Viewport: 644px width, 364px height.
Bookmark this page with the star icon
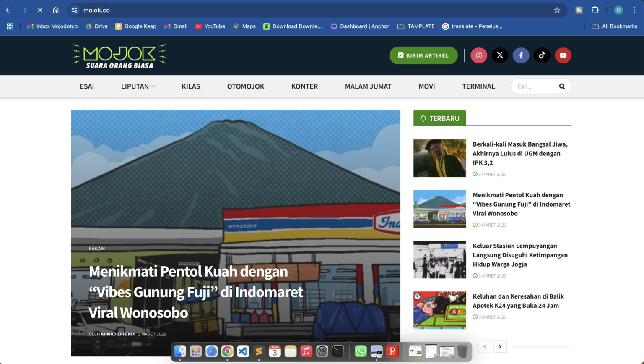(557, 10)
